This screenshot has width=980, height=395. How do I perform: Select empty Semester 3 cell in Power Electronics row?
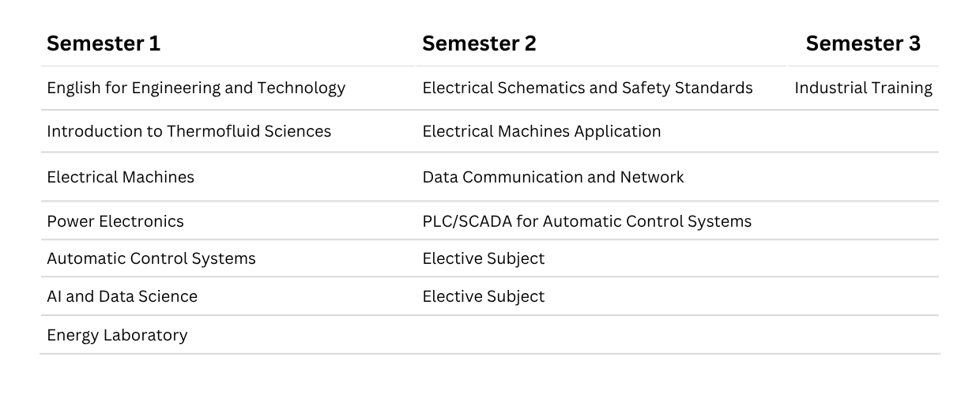tap(863, 221)
